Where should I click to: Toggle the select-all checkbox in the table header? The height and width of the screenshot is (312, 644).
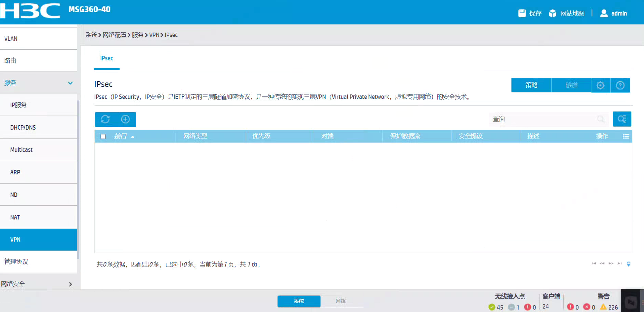click(103, 136)
